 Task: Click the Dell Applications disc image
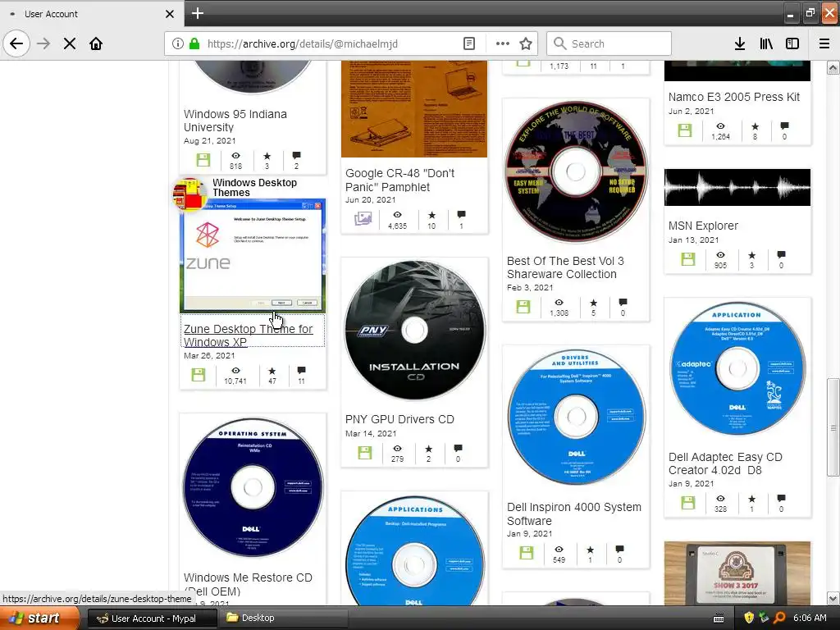coord(414,552)
